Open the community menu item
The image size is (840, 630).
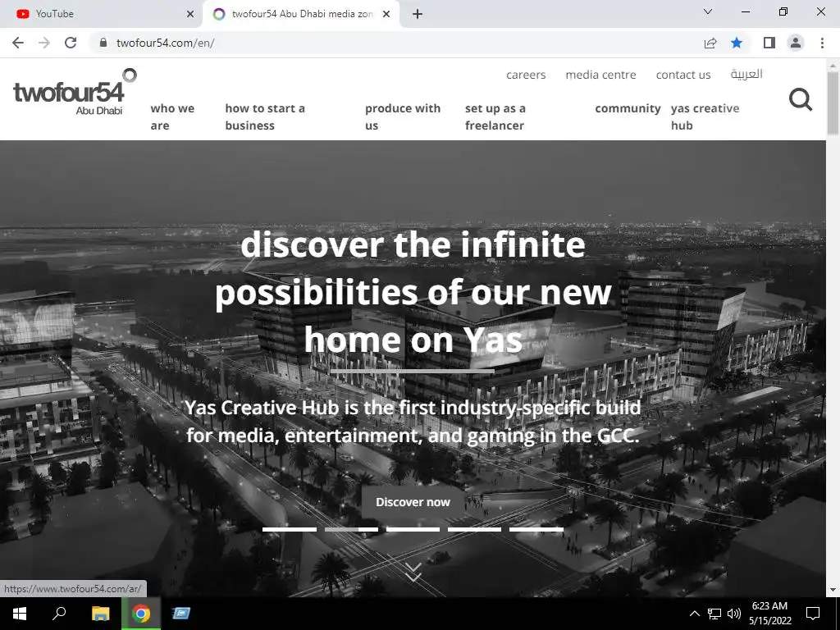click(x=628, y=108)
